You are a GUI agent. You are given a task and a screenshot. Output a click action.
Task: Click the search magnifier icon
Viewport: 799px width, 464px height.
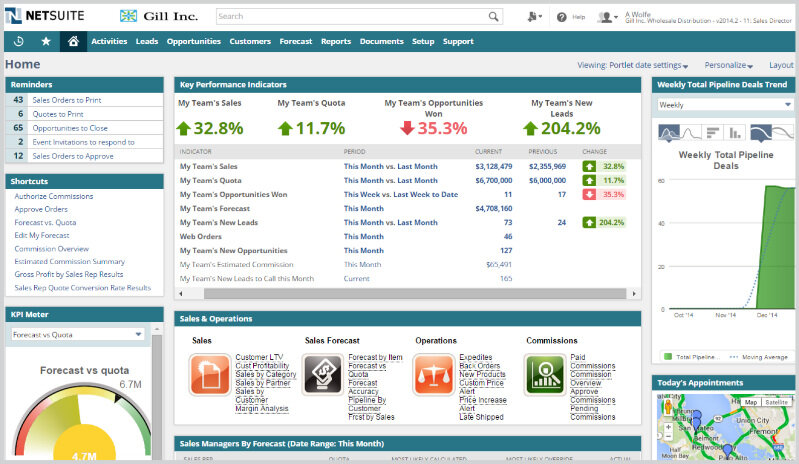[x=494, y=17]
